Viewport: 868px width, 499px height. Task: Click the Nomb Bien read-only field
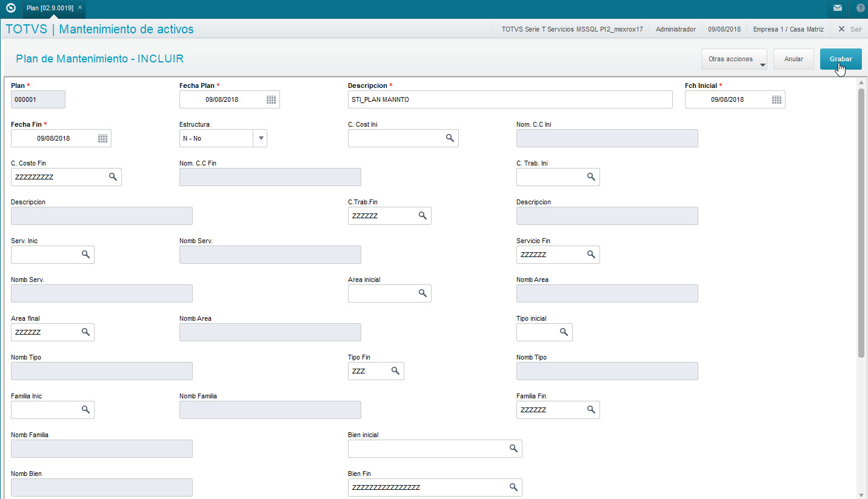[x=102, y=487]
